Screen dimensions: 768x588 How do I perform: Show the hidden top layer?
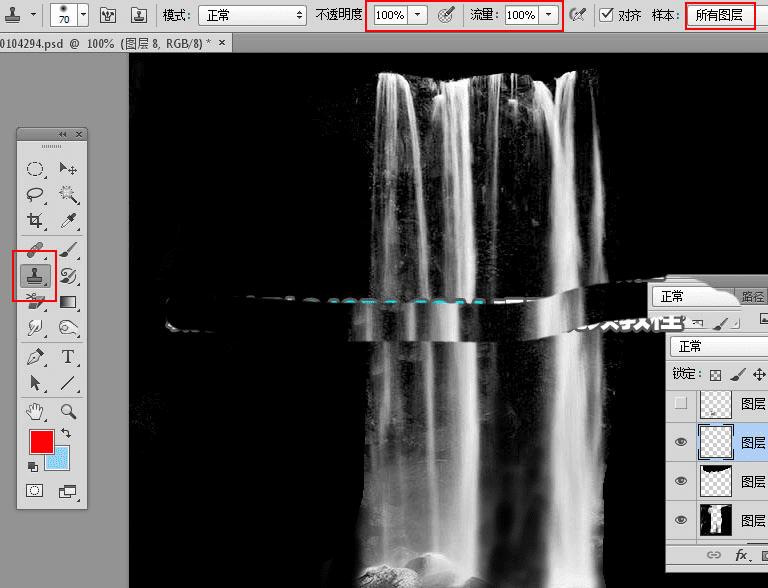pyautogui.click(x=680, y=403)
